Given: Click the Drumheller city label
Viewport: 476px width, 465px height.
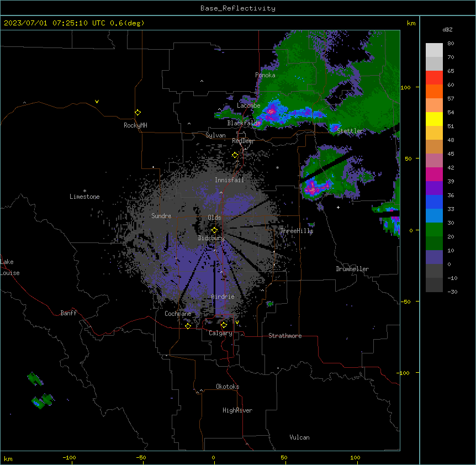Looking at the screenshot, I should tap(352, 269).
